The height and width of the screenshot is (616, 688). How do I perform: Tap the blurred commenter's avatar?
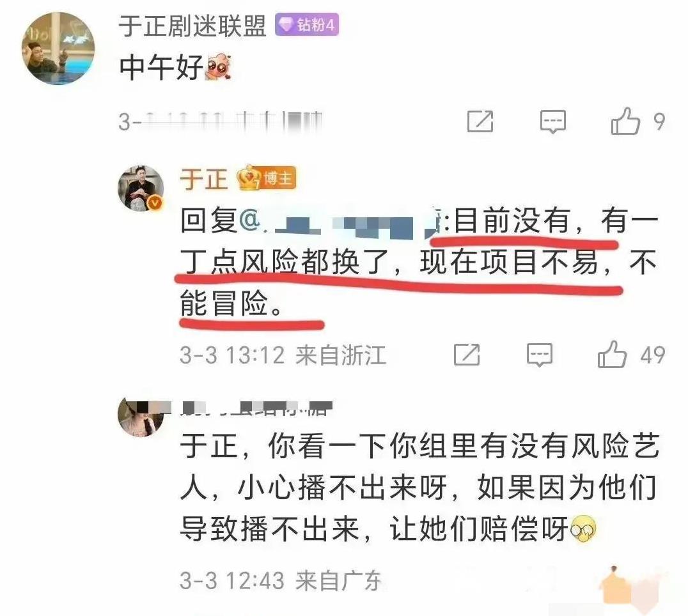tap(140, 416)
